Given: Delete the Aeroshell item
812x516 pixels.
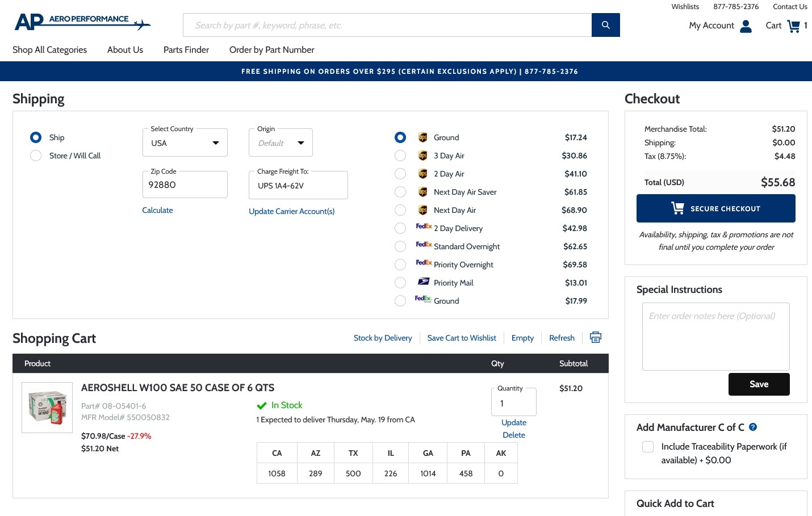Looking at the screenshot, I should pyautogui.click(x=514, y=435).
